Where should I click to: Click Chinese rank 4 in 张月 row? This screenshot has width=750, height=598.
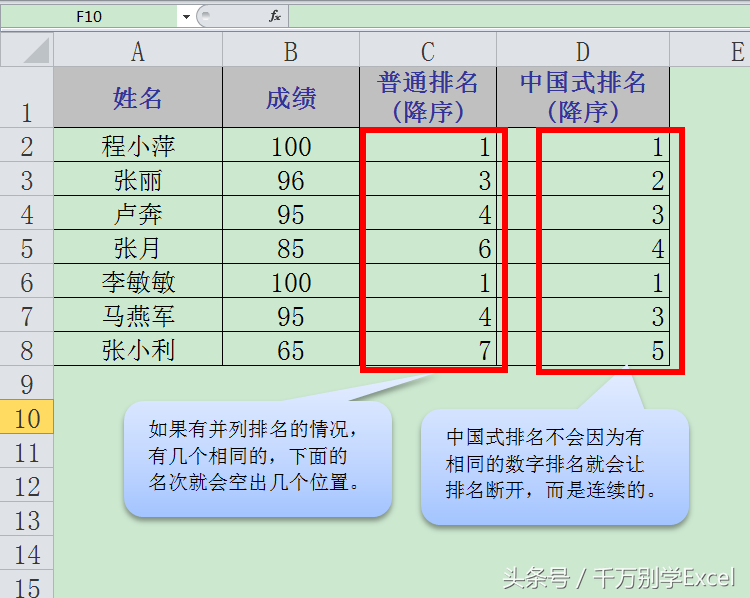pos(583,247)
